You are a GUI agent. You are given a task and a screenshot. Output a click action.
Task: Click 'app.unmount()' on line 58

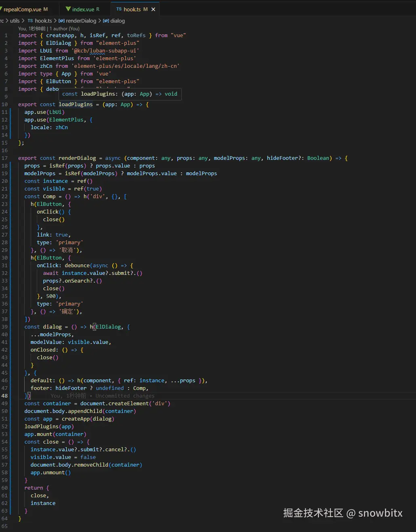pos(51,472)
